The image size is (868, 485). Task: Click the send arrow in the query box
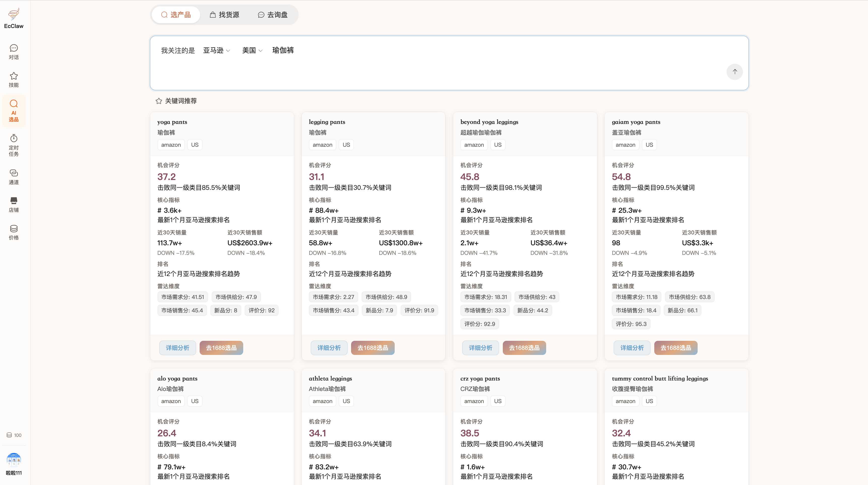(735, 72)
